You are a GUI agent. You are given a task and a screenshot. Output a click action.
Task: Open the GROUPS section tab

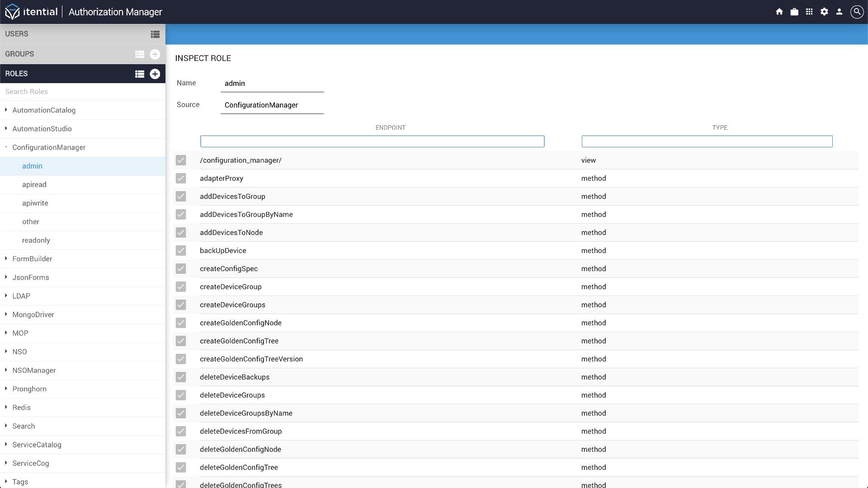pos(83,54)
